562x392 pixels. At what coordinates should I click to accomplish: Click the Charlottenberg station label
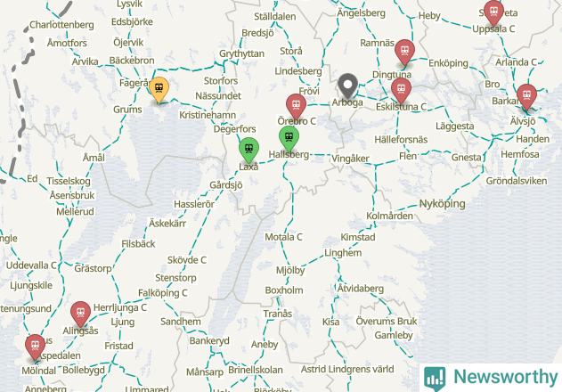pyautogui.click(x=61, y=25)
